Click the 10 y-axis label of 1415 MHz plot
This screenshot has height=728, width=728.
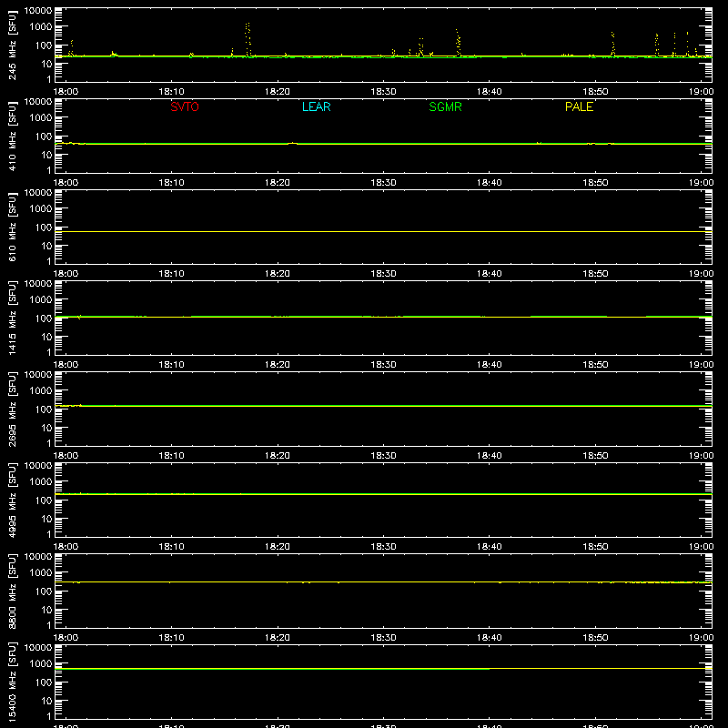point(46,337)
